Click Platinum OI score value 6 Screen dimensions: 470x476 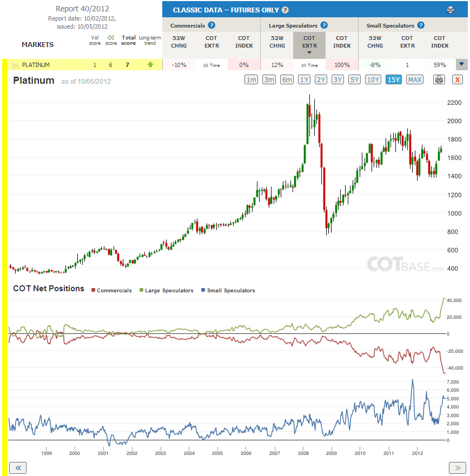click(110, 65)
